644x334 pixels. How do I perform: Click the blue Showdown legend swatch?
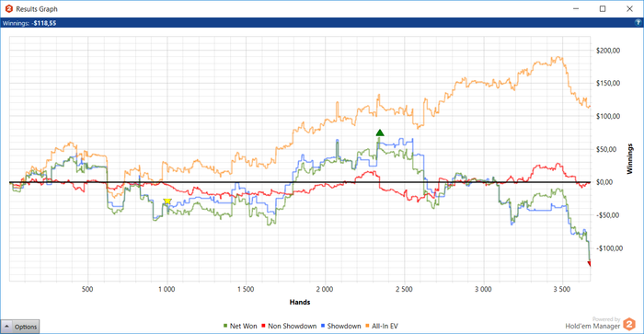point(323,327)
